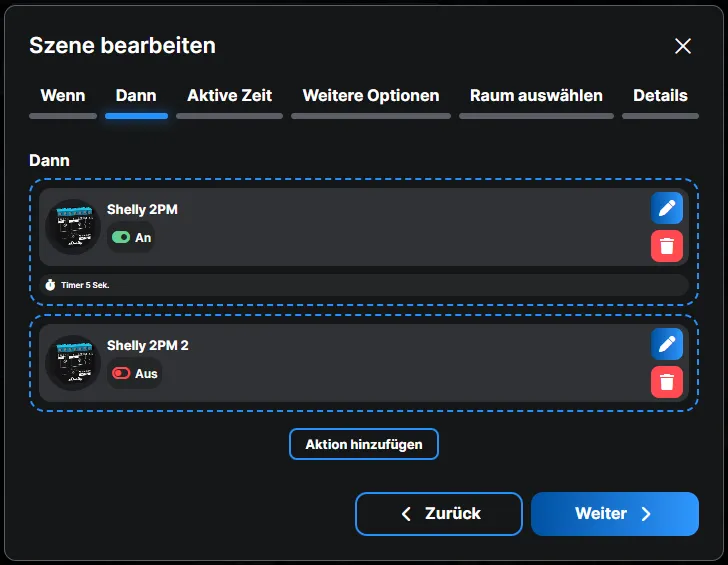Continue with the Weiter button
This screenshot has width=728, height=565.
614,514
